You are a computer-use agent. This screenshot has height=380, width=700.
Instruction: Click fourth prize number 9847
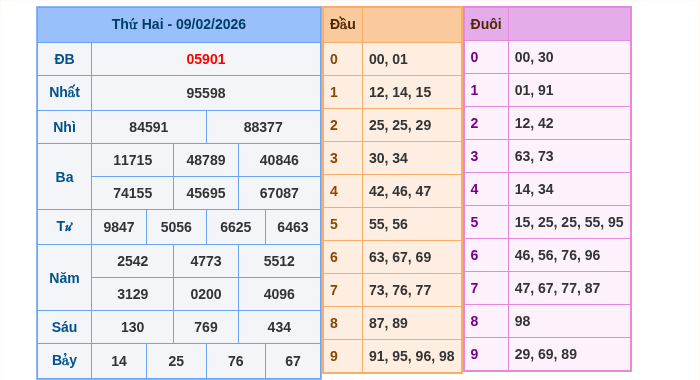coord(119,227)
